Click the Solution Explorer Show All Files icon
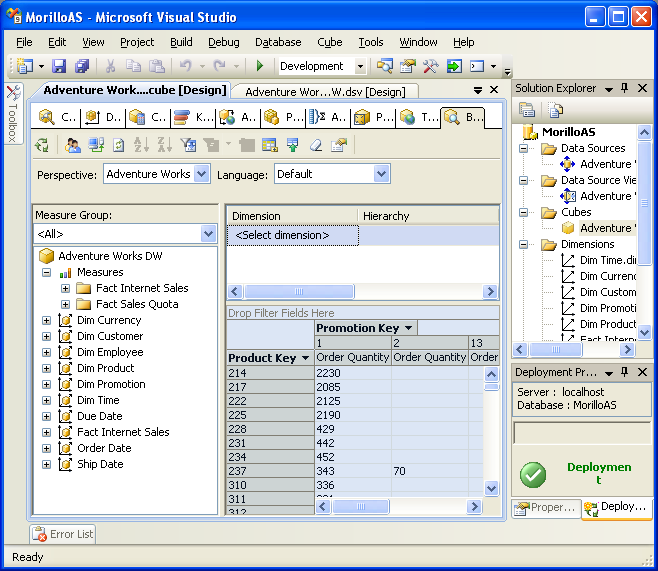Image resolution: width=658 pixels, height=571 pixels. (x=555, y=110)
